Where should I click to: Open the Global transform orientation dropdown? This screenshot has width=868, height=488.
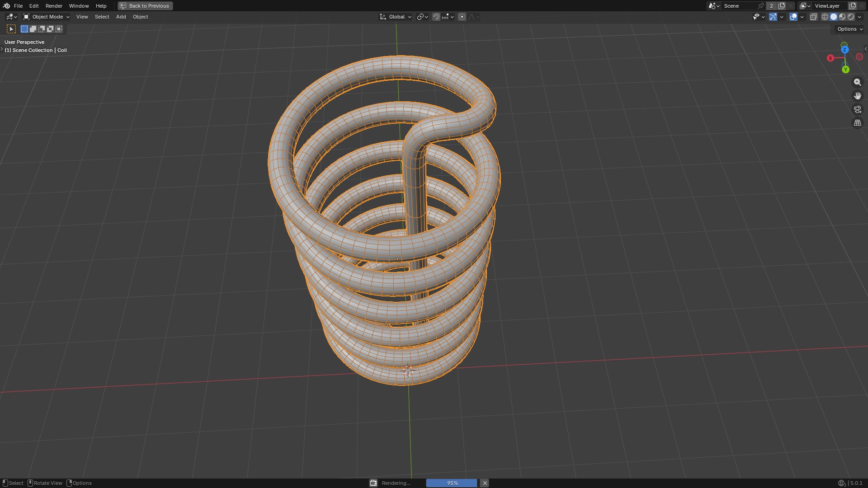(395, 17)
